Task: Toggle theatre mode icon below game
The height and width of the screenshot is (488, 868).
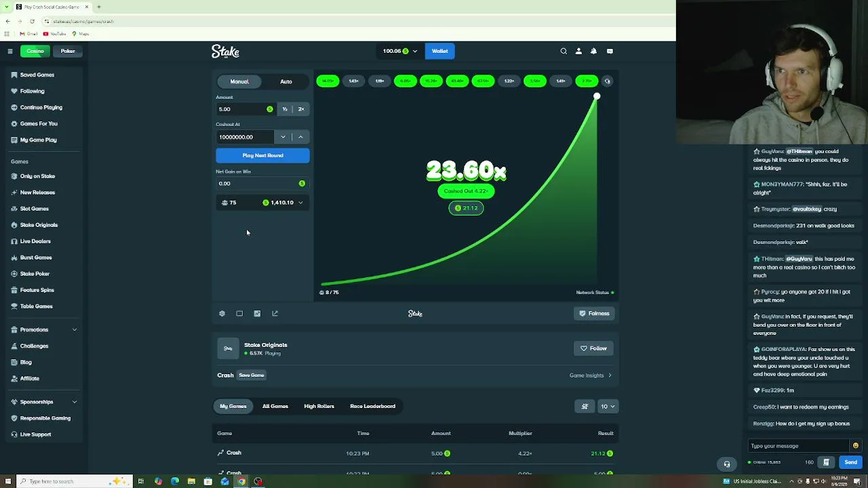Action: [239, 313]
